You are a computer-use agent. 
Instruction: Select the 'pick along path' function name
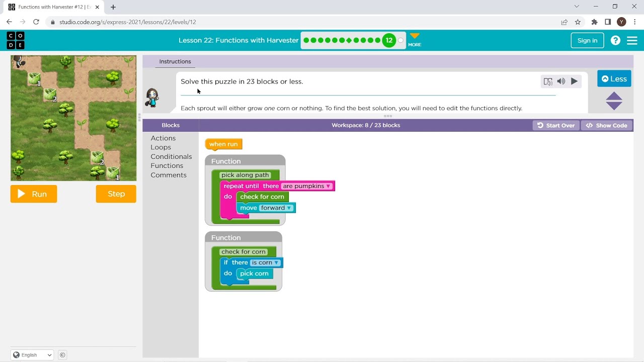pos(245,175)
